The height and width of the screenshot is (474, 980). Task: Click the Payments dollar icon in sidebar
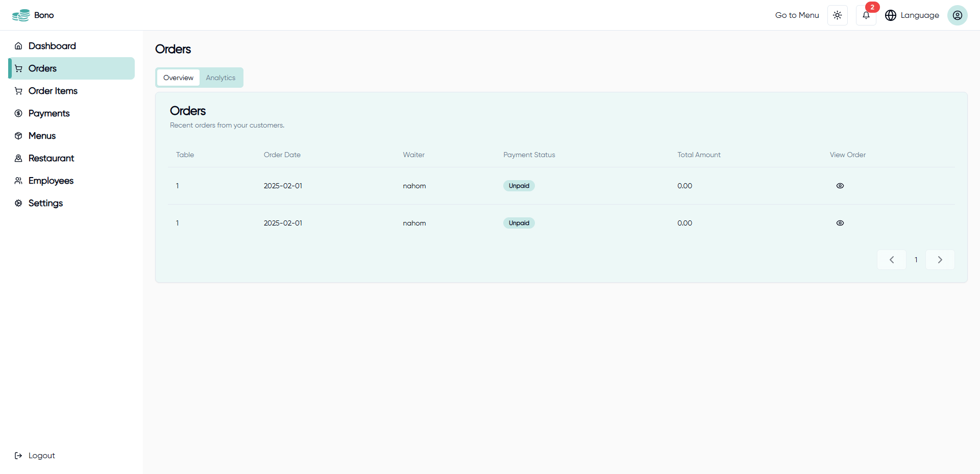point(18,113)
